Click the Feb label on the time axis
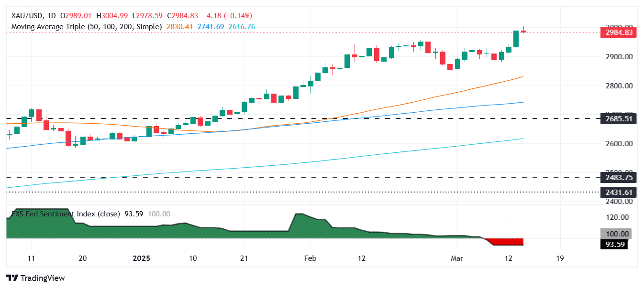 click(x=310, y=258)
